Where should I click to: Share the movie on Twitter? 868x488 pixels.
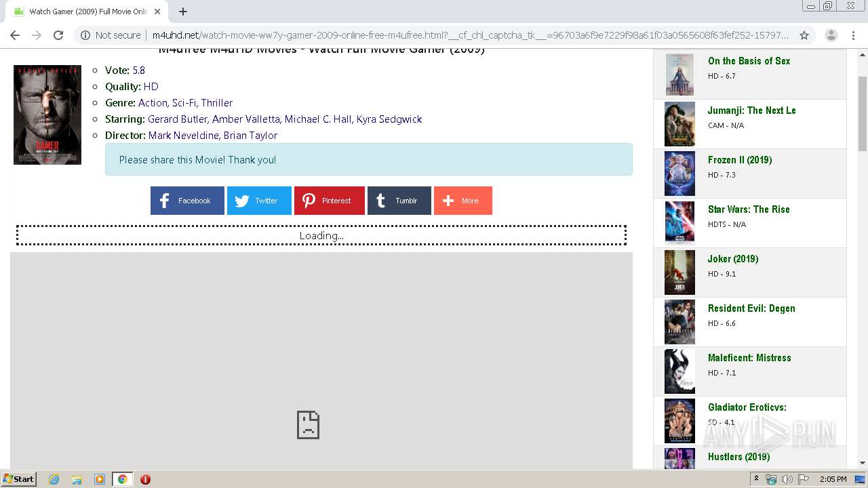[259, 201]
